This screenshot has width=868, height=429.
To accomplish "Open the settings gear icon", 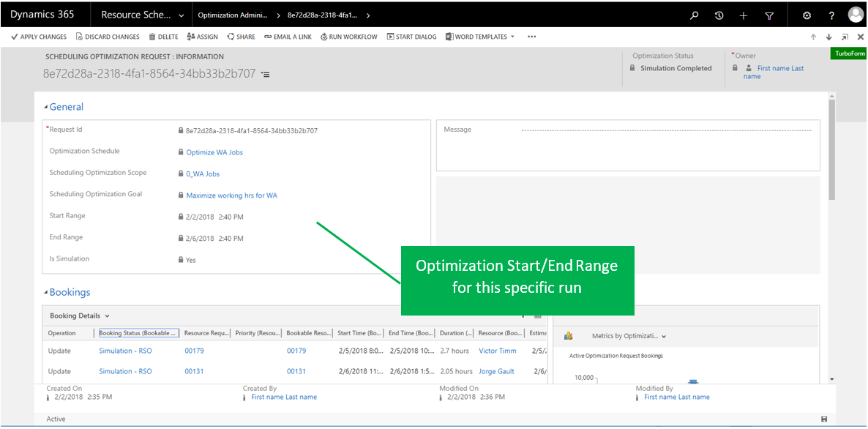I will [807, 15].
